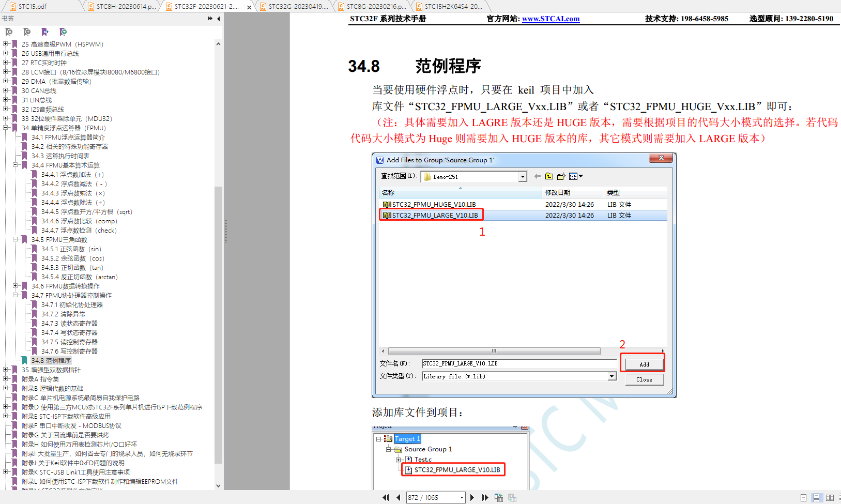Switch to two-page facing layout
841x504 pixels.
[830, 498]
